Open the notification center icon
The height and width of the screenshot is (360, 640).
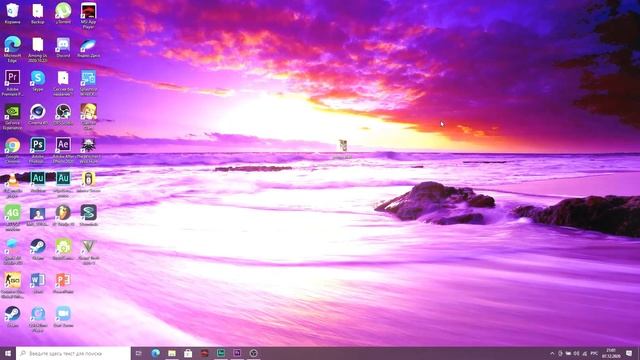629,353
